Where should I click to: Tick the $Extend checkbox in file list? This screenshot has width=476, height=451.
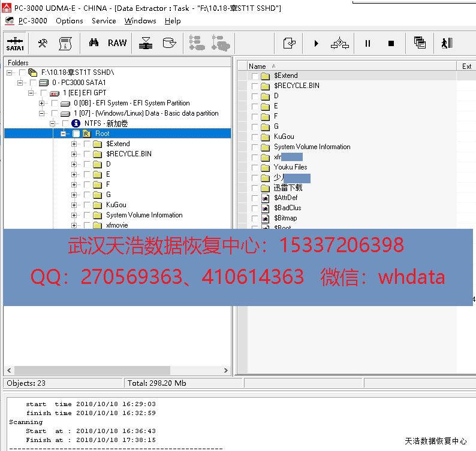[x=255, y=76]
